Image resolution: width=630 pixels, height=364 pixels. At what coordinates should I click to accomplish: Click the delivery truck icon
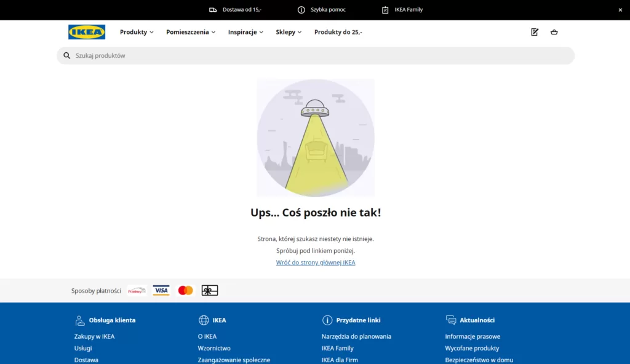[x=213, y=10]
